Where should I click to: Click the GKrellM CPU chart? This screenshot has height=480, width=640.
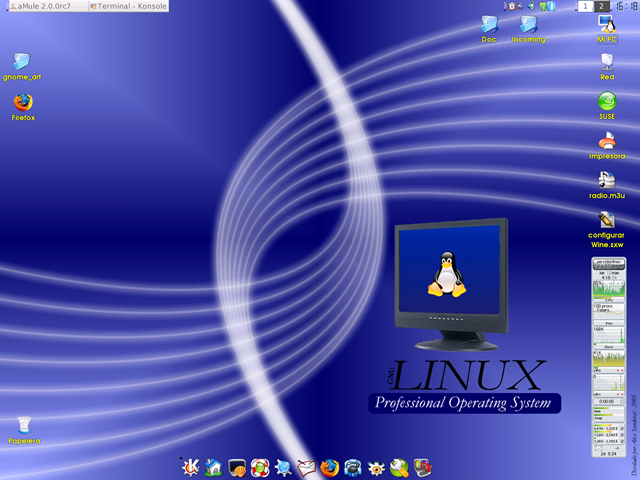pyautogui.click(x=609, y=288)
